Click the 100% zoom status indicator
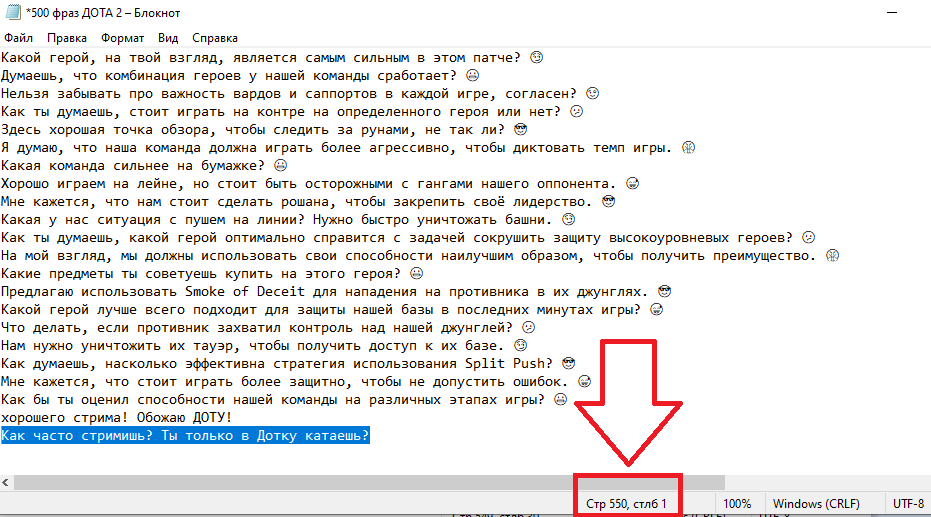This screenshot has width=931, height=517. tap(737, 504)
